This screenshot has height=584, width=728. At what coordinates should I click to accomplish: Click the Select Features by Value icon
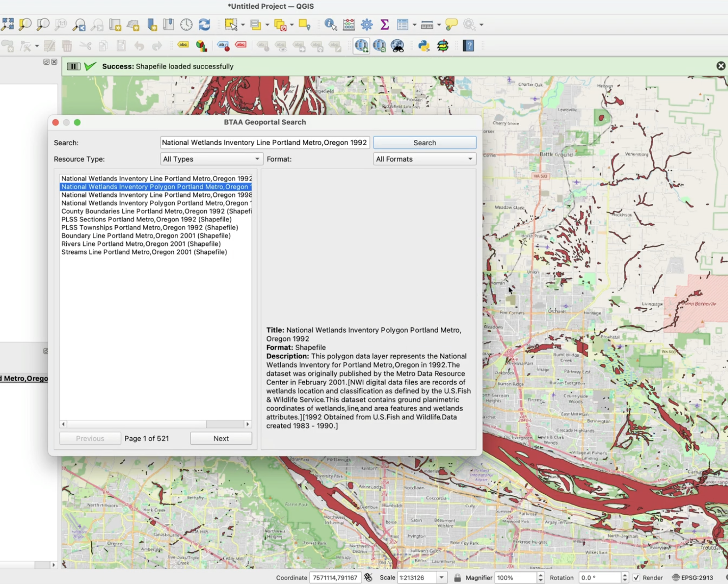point(256,24)
